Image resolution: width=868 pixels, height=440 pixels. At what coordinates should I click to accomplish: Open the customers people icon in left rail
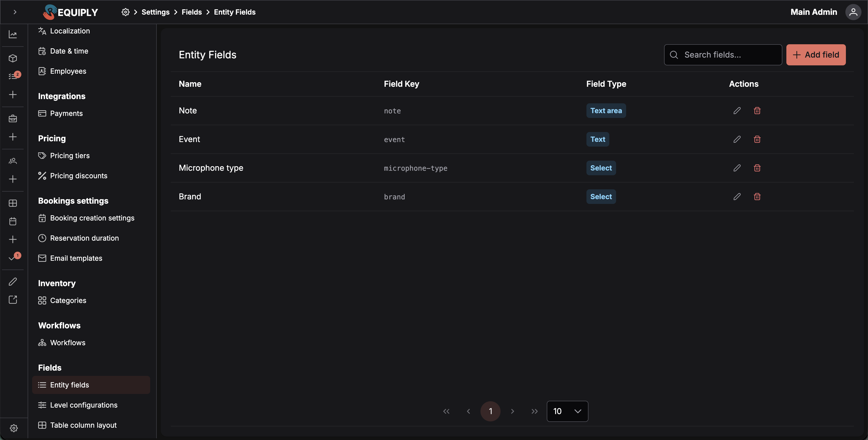(x=13, y=161)
